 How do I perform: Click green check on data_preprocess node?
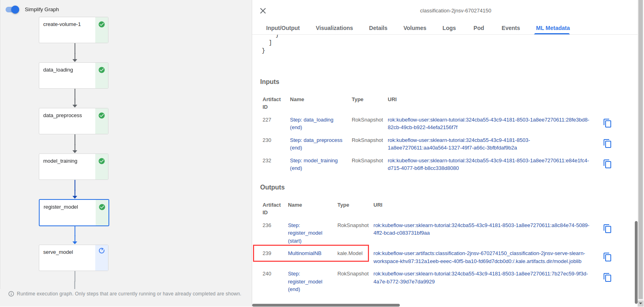pos(102,116)
